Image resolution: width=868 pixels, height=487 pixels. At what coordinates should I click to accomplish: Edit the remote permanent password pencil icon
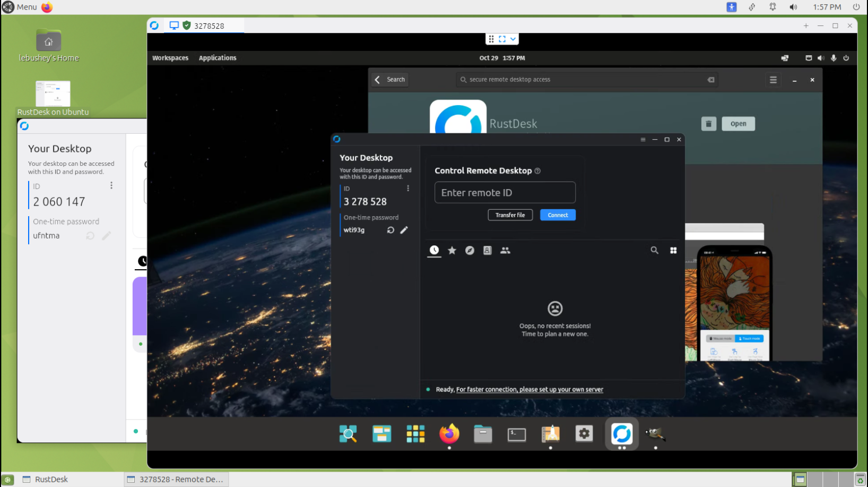(x=404, y=230)
